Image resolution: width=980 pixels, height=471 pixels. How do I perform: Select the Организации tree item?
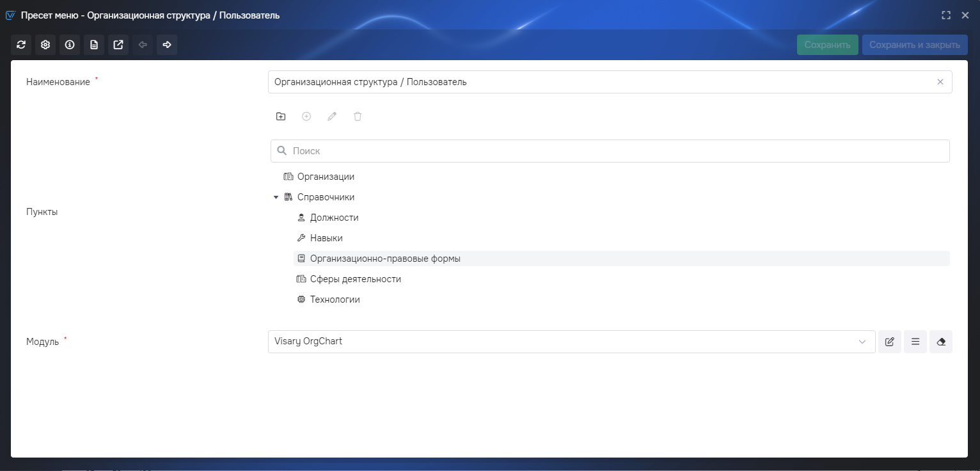tap(326, 177)
